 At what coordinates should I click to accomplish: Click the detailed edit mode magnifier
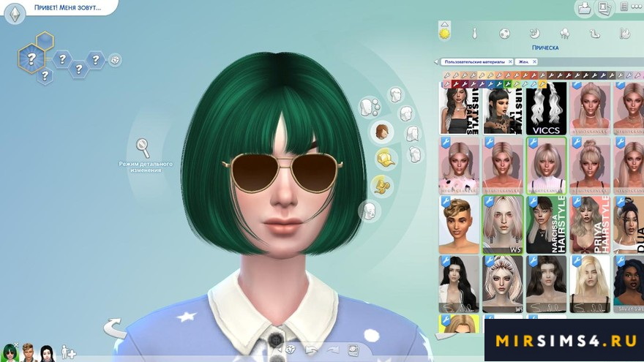(143, 148)
